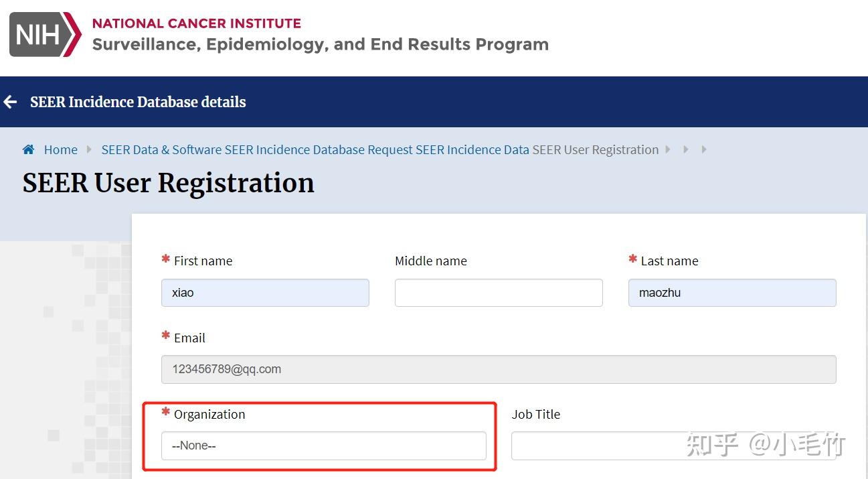Open the Home breadcrumb link
This screenshot has height=479, width=868.
[60, 149]
